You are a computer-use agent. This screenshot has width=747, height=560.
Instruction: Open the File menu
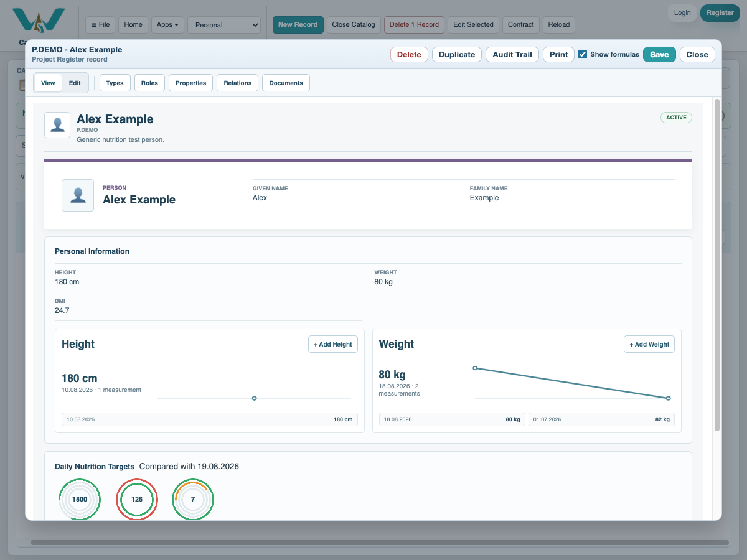tap(100, 25)
